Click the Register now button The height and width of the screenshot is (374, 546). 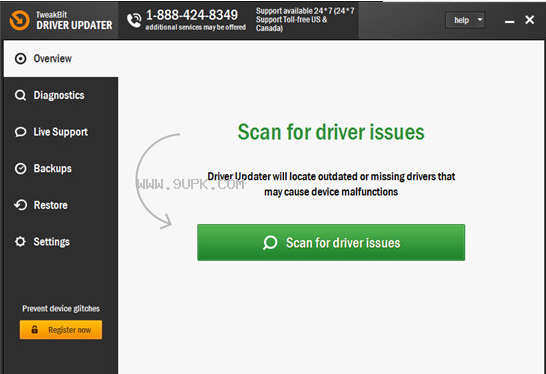click(x=61, y=329)
